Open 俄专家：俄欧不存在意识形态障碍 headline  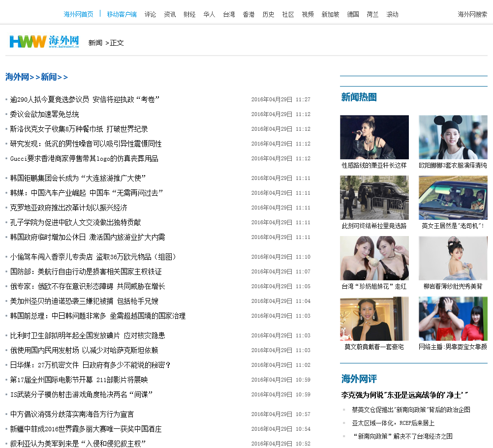click(x=88, y=287)
